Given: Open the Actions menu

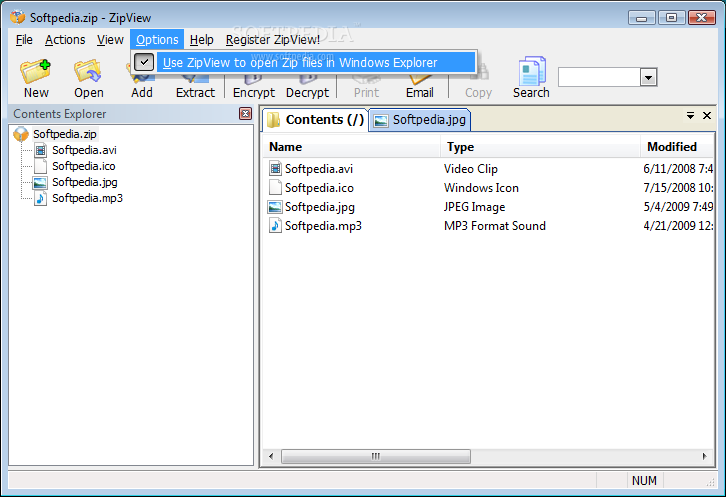Looking at the screenshot, I should pyautogui.click(x=65, y=40).
